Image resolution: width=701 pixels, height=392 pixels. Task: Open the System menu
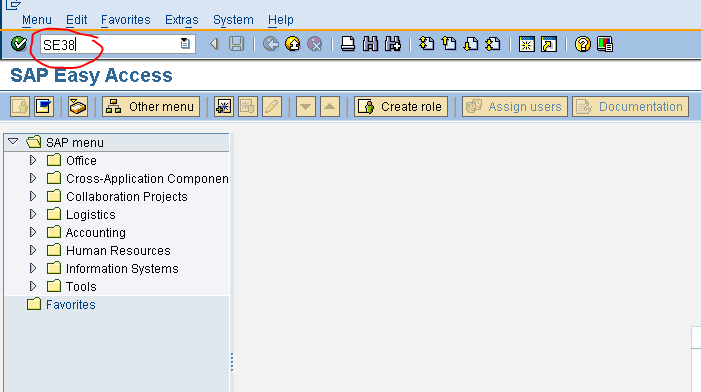(x=233, y=20)
